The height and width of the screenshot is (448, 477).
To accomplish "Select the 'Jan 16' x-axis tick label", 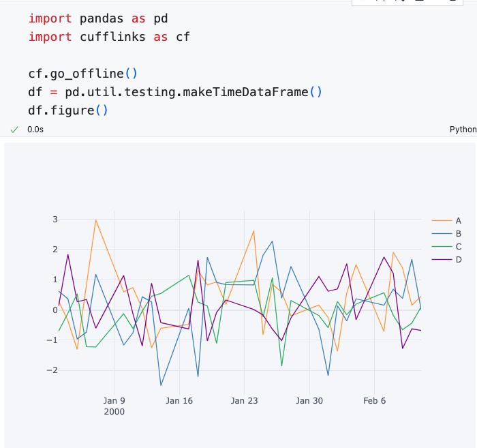I will [179, 401].
